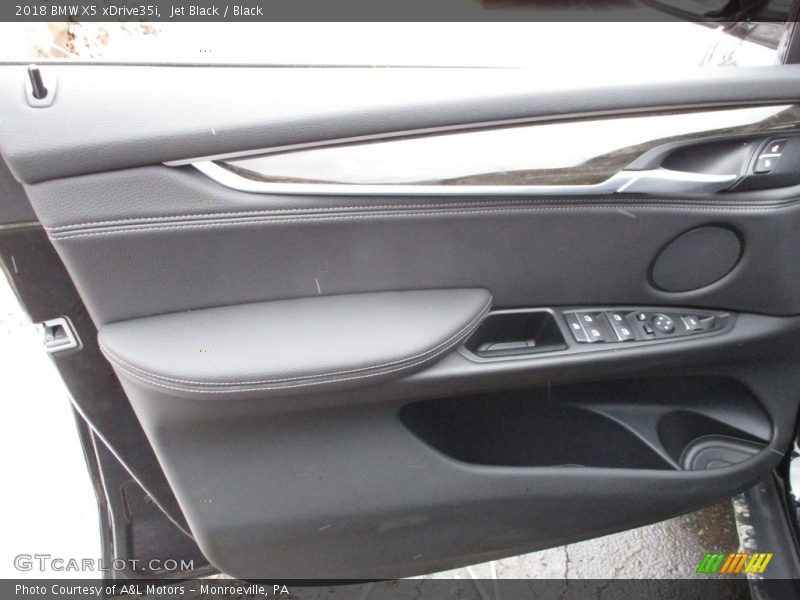This screenshot has height=600, width=800.
Task: Click the door lock pin on the door sill
Action: tap(37, 82)
